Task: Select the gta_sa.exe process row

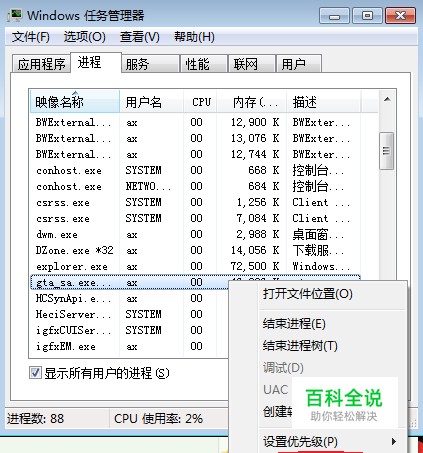Action: pos(130,282)
